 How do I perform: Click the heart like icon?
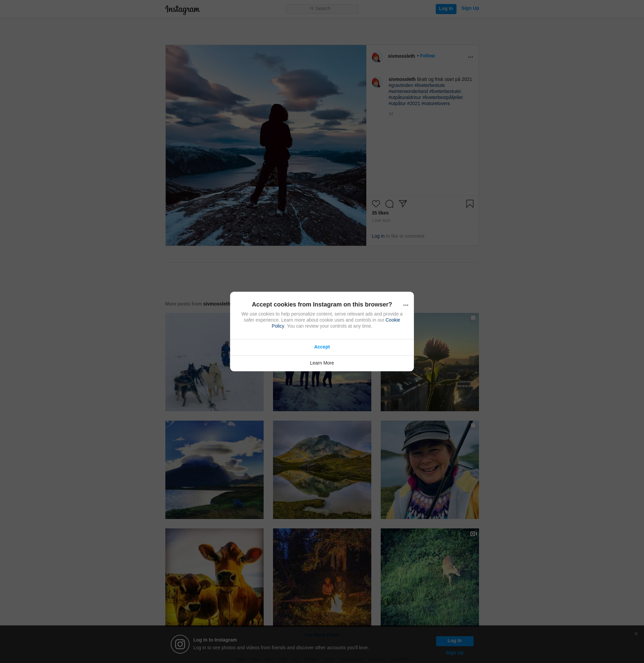tap(376, 204)
